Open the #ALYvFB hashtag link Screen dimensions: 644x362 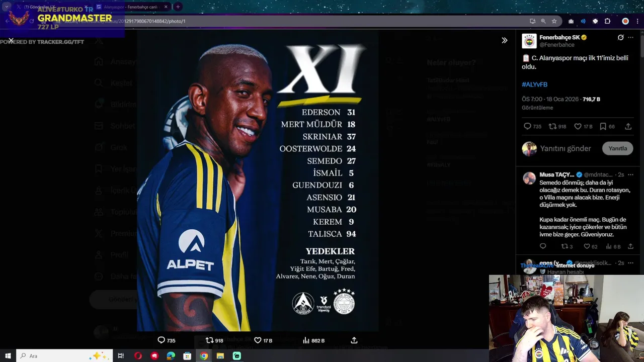534,84
